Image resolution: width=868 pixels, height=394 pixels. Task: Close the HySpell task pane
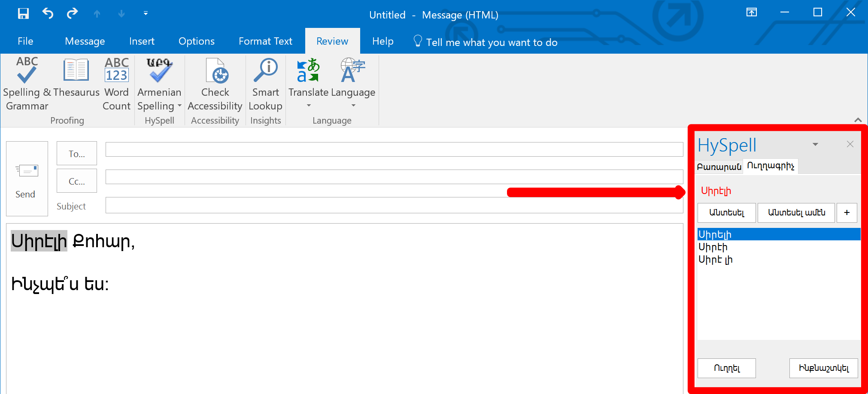coord(850,144)
